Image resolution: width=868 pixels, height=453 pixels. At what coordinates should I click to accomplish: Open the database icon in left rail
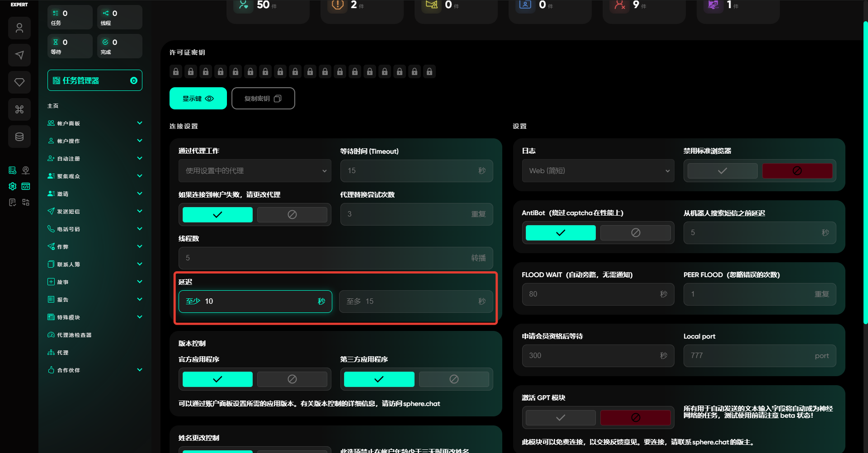(19, 137)
